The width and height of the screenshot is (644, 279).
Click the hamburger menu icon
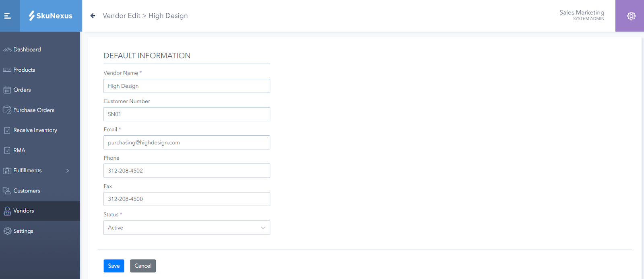(7, 16)
